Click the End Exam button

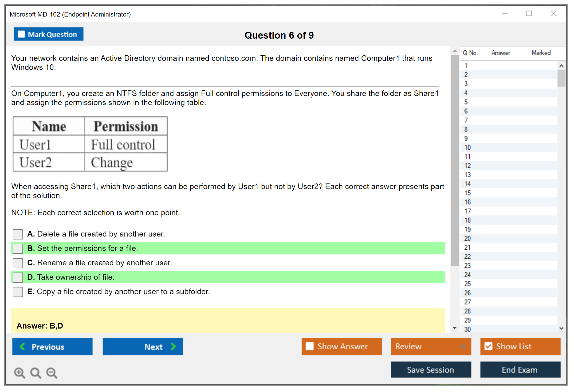pyautogui.click(x=520, y=370)
